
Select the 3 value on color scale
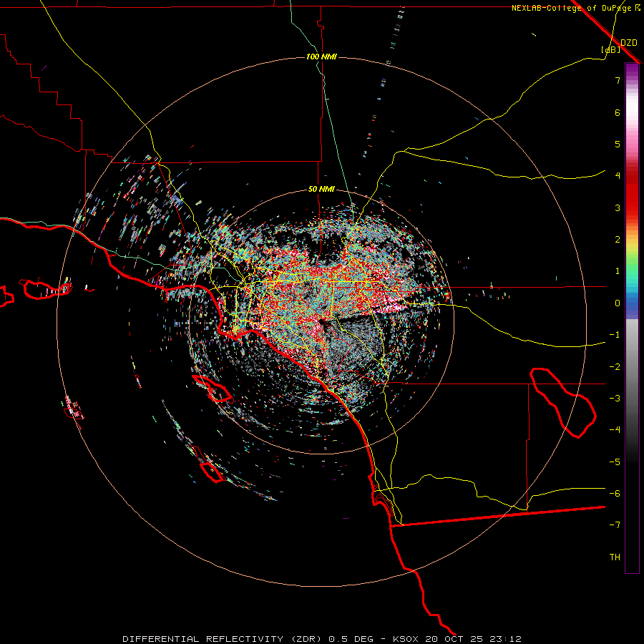[x=618, y=208]
